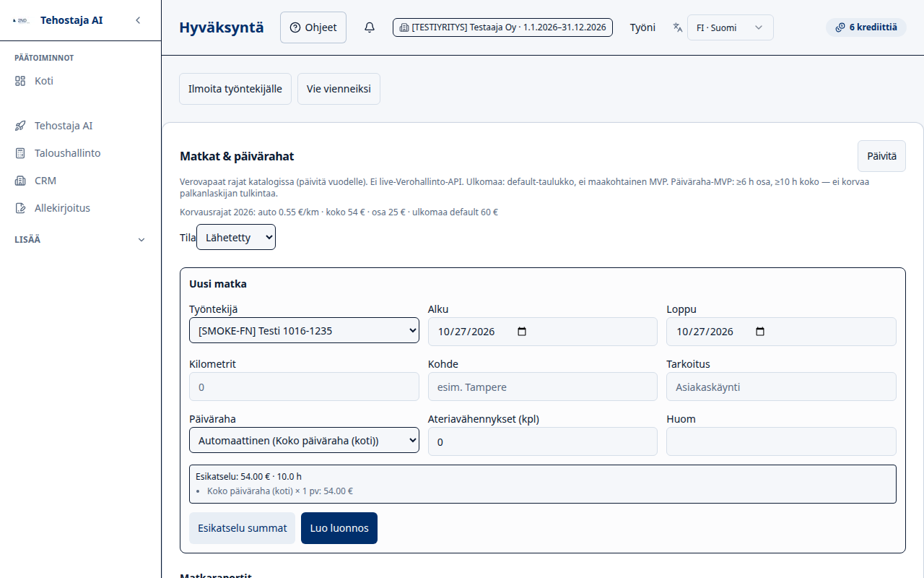The height and width of the screenshot is (578, 924).
Task: Focus the Ateriavähennykset (kpl) field
Action: coord(542,441)
